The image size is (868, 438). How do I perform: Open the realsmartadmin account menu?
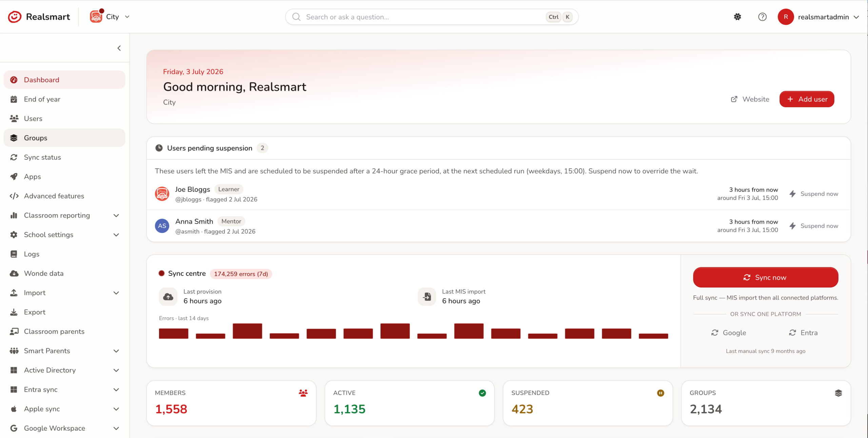pos(818,17)
